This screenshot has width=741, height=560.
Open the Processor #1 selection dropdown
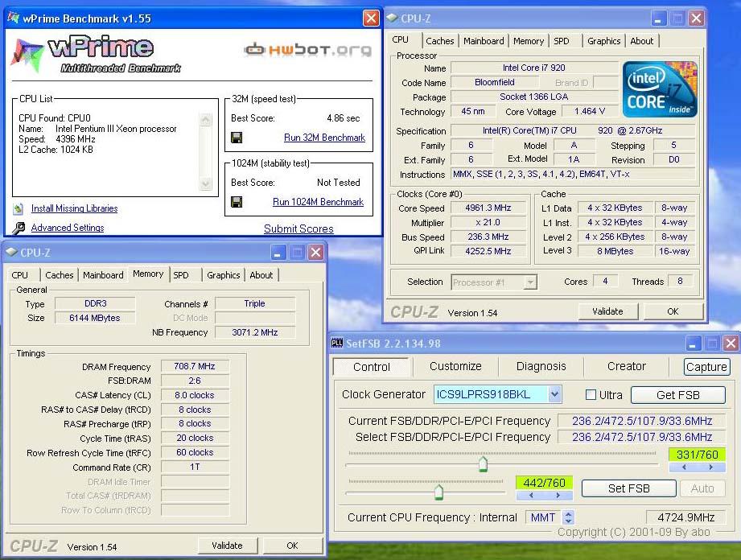530,282
